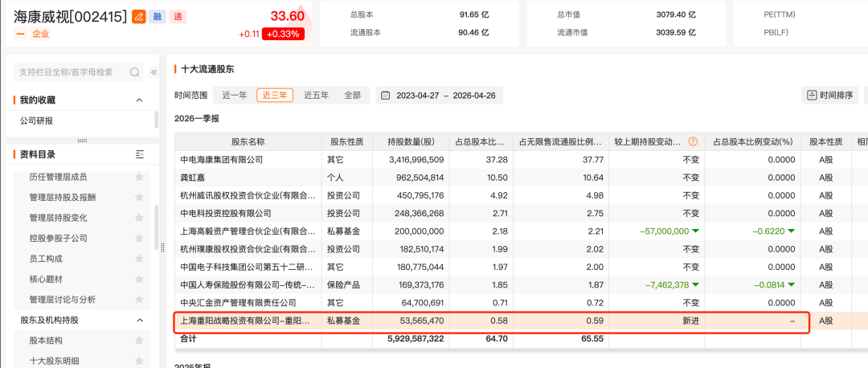Open 公司研报 in my favorites
Image resolution: width=868 pixels, height=368 pixels.
coord(37,121)
